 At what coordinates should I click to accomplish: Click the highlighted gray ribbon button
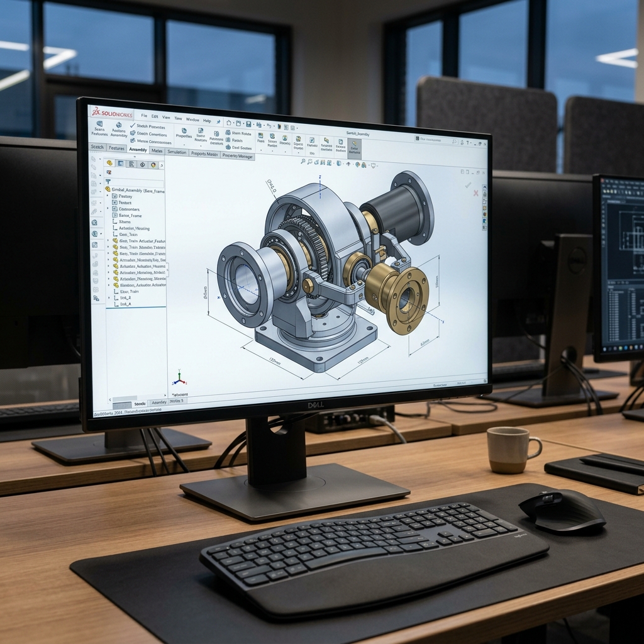point(355,148)
